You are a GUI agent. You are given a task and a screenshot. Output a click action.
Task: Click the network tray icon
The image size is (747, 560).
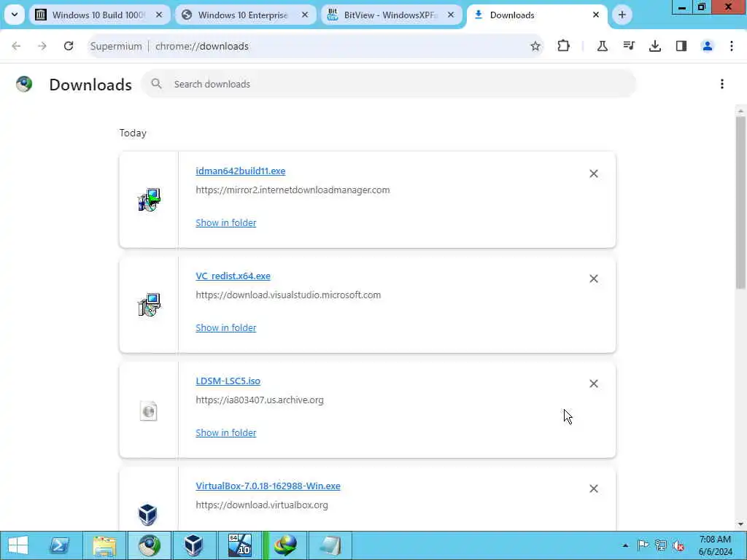pyautogui.click(x=661, y=545)
